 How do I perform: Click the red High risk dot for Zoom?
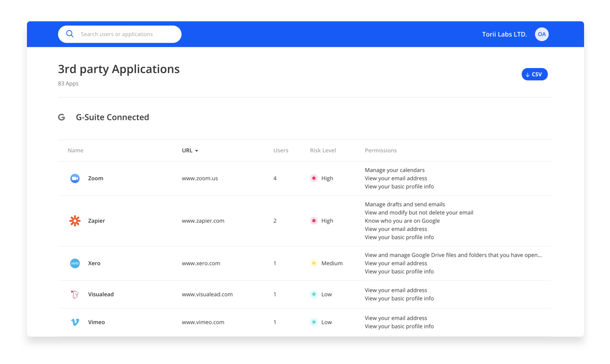(x=314, y=178)
